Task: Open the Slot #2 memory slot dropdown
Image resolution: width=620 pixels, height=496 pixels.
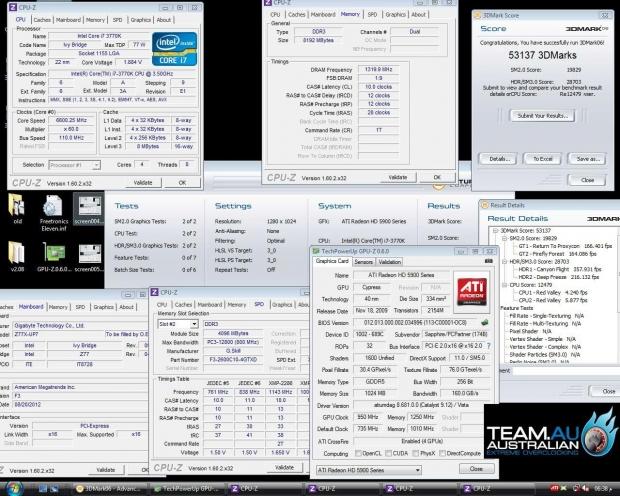Action: pyautogui.click(x=178, y=324)
